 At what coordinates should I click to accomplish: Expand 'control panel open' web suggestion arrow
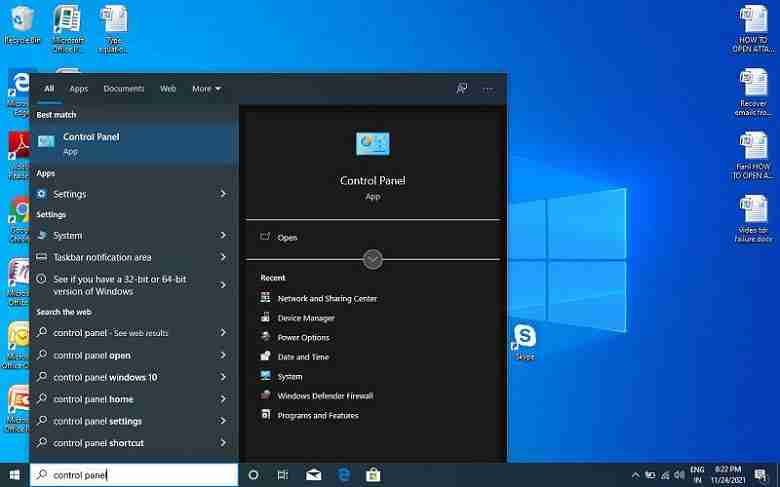223,355
